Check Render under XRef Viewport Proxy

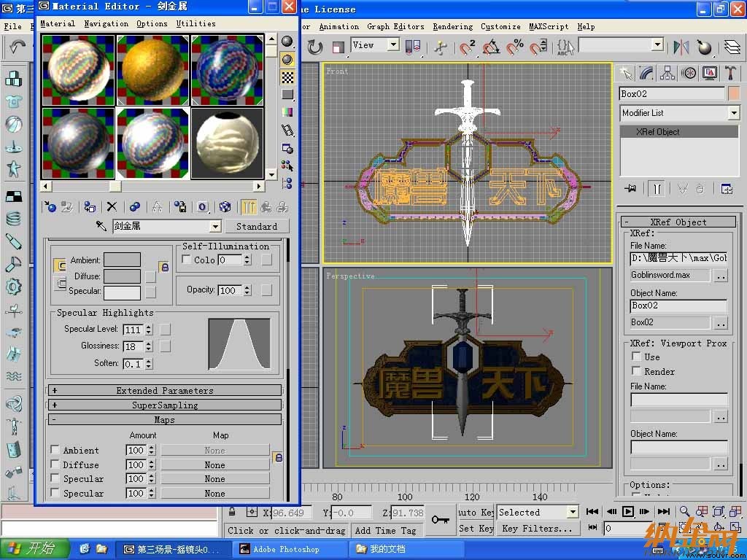(x=636, y=370)
